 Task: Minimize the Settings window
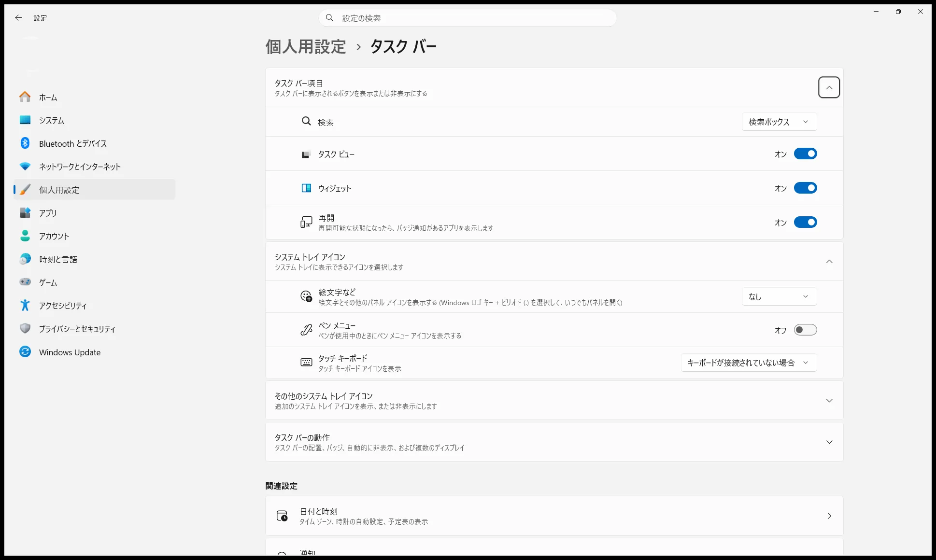click(x=876, y=12)
